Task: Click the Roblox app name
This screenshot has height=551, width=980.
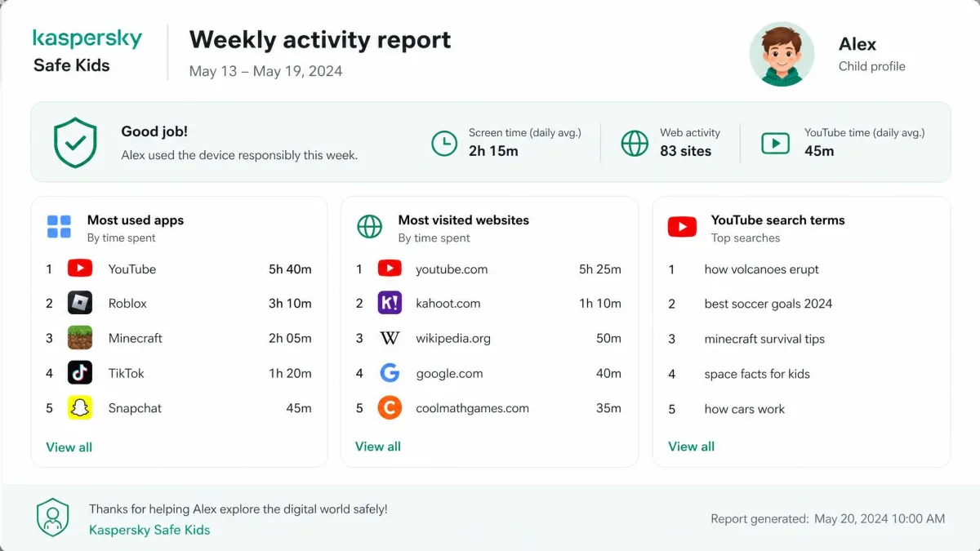Action: point(127,304)
